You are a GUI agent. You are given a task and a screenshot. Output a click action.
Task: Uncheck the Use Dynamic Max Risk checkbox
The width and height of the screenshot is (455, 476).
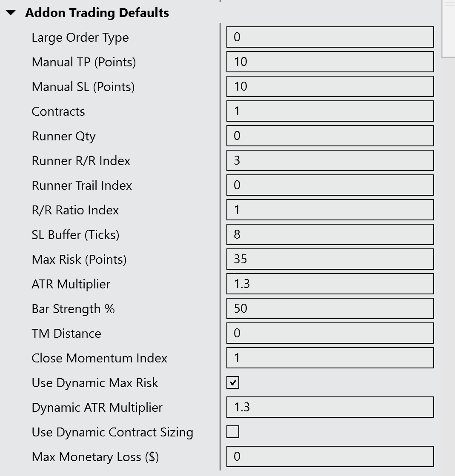click(233, 383)
